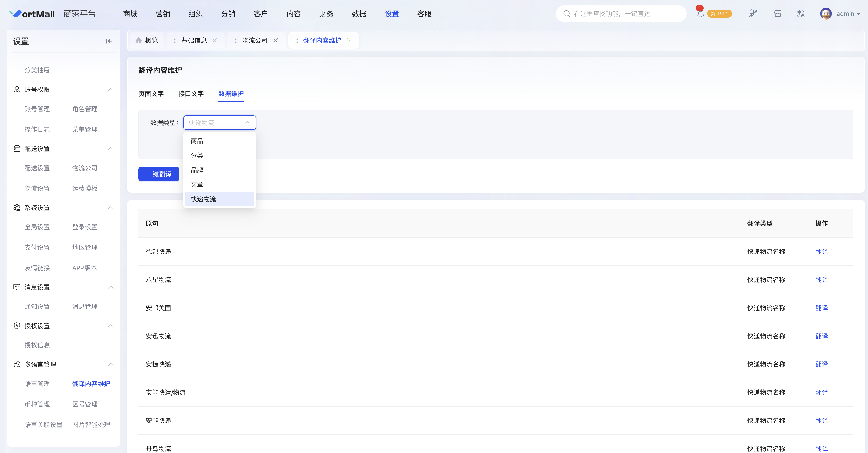Focus the function search field

pos(621,14)
